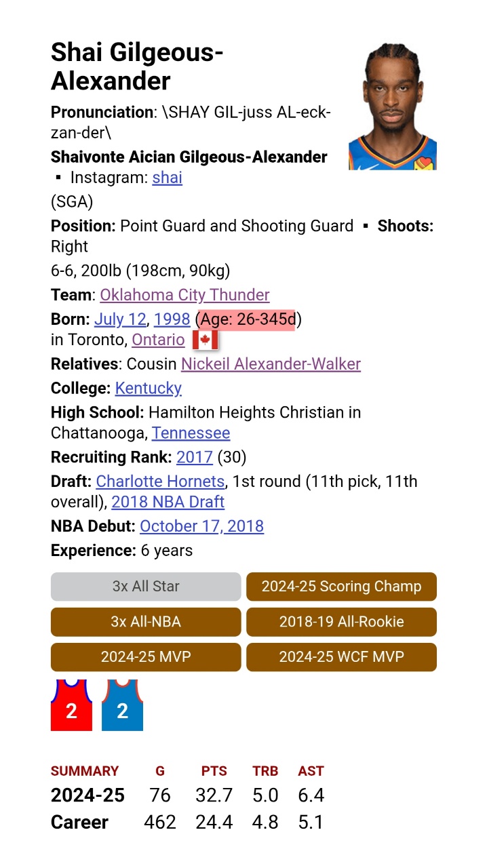Open the 2018 NBA Draft link
This screenshot has height=868, width=487.
tap(168, 502)
